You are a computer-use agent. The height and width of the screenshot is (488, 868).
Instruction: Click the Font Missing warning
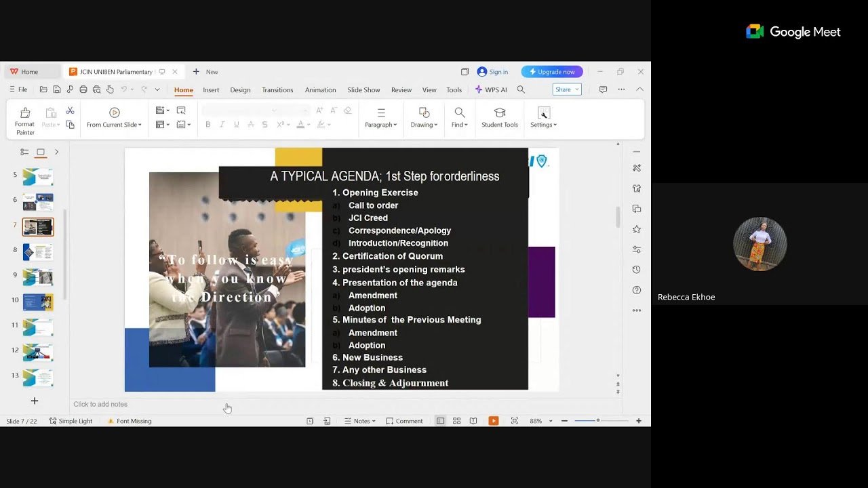click(130, 421)
